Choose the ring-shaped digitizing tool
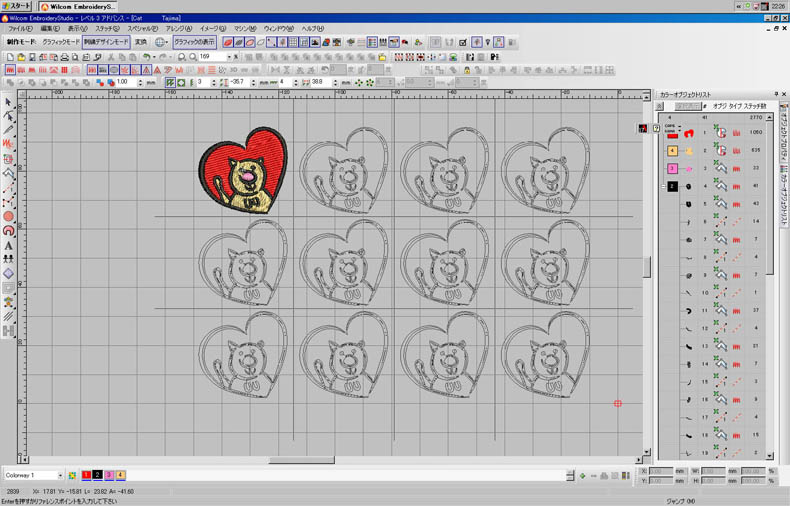 pyautogui.click(x=8, y=231)
